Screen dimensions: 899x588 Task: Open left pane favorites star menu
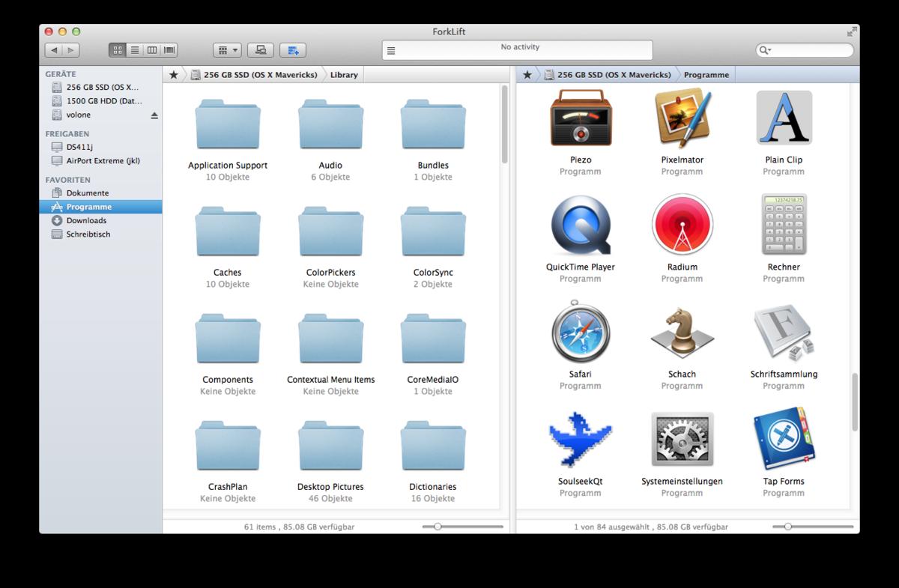174,74
